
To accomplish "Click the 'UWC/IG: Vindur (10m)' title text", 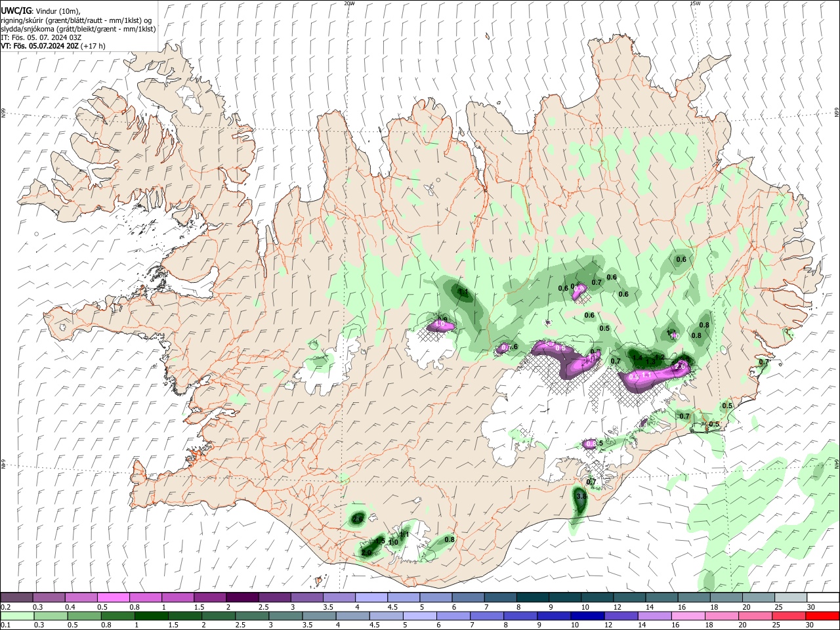I will click(41, 10).
